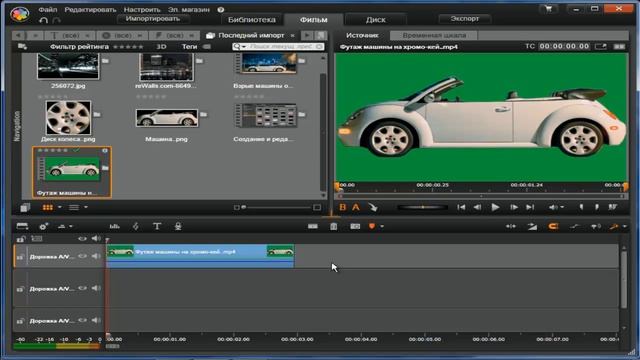Toggle magnet snapping on the timeline
This screenshot has height=360, width=640.
pos(553,226)
